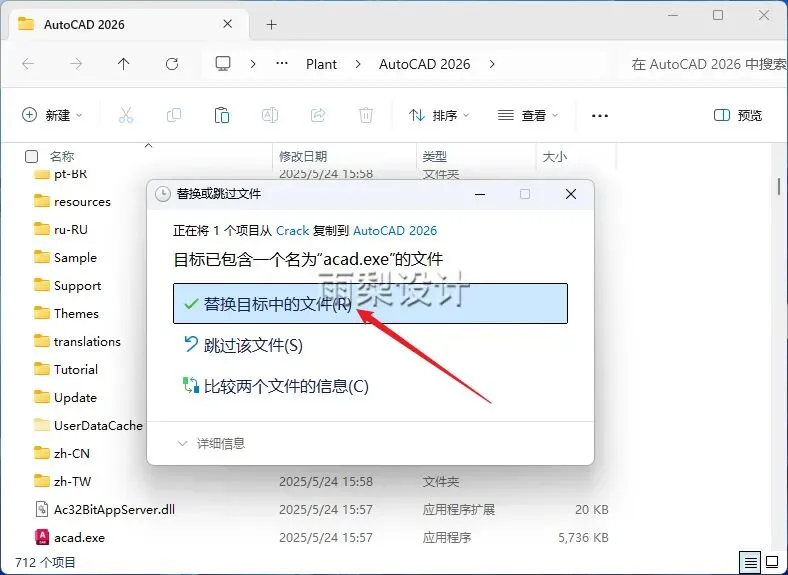Toggle the 预览 preview pane button
Viewport: 788px width, 575px height.
coord(738,115)
